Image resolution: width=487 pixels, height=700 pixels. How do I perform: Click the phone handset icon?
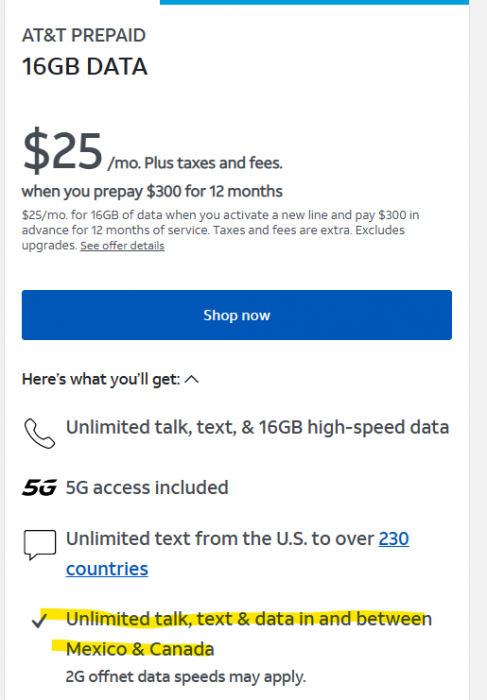click(39, 433)
